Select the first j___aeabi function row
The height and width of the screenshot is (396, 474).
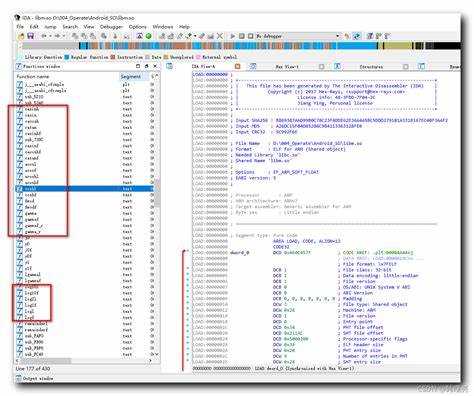pyautogui.click(x=84, y=84)
